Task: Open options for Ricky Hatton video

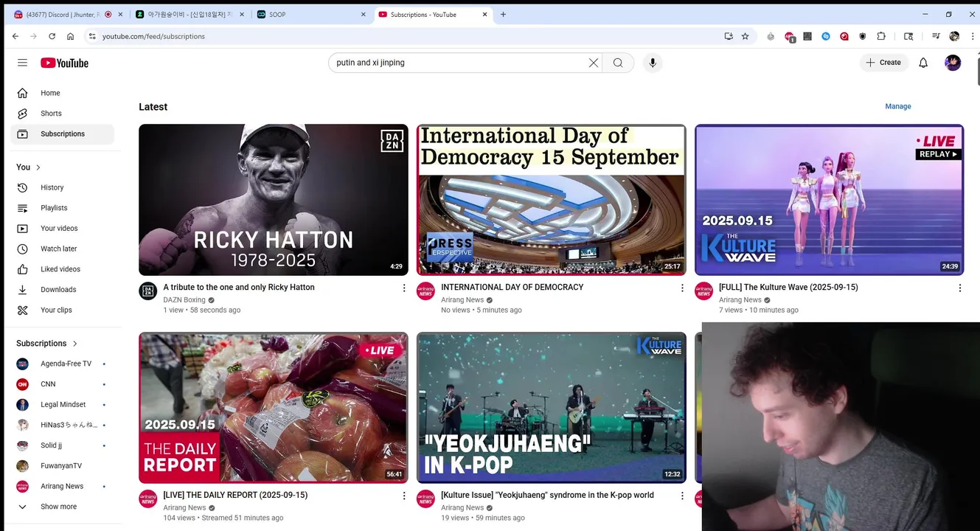Action: pyautogui.click(x=403, y=288)
